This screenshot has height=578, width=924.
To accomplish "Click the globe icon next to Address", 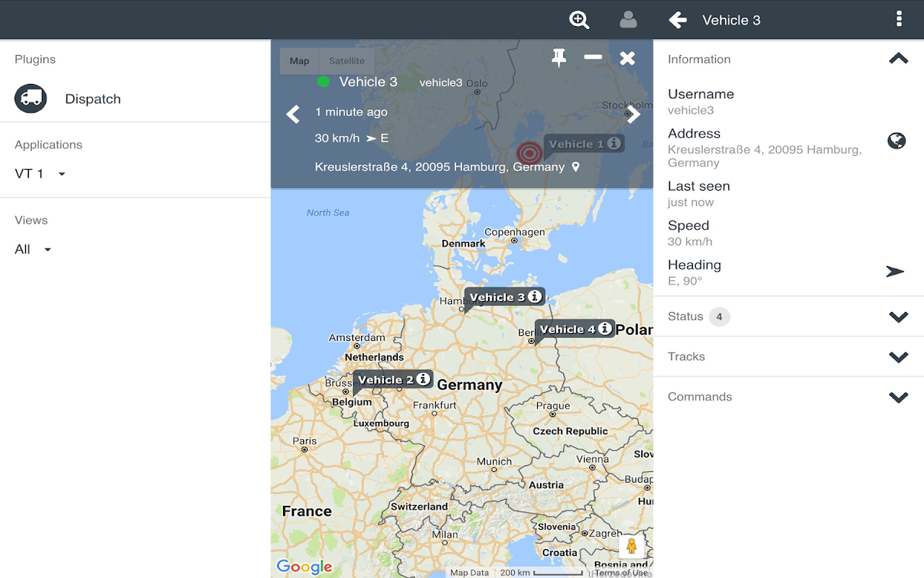I will (897, 140).
